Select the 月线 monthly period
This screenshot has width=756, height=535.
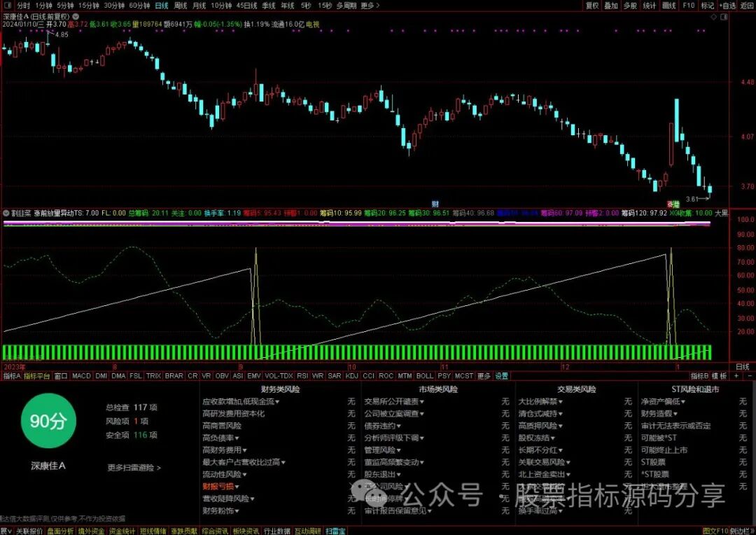[199, 6]
